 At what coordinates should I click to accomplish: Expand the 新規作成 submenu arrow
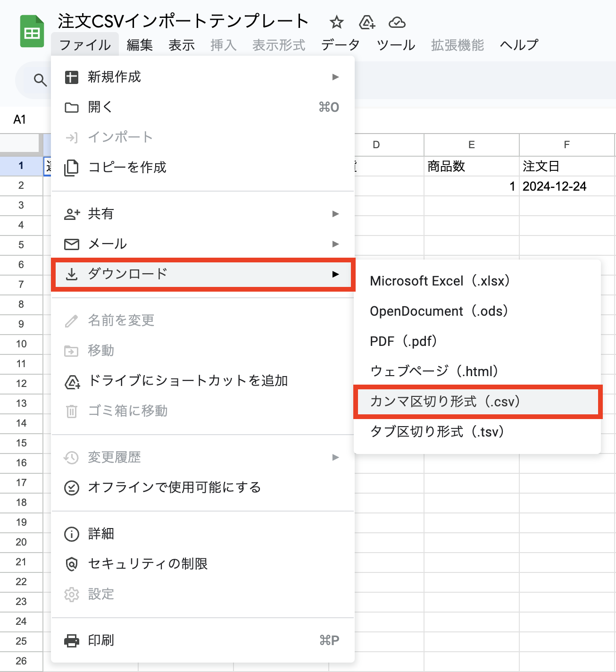[335, 77]
